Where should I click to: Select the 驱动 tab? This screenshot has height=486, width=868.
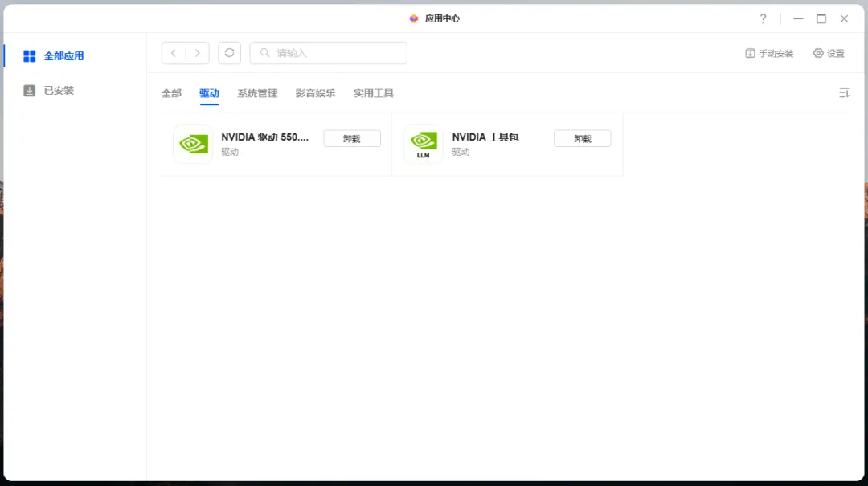(x=209, y=93)
